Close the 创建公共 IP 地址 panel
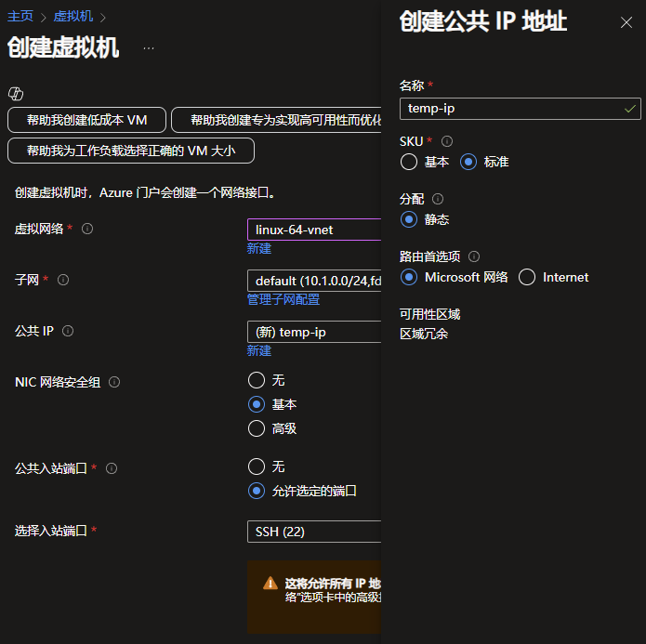Viewport: 646px width, 644px height. [x=626, y=22]
